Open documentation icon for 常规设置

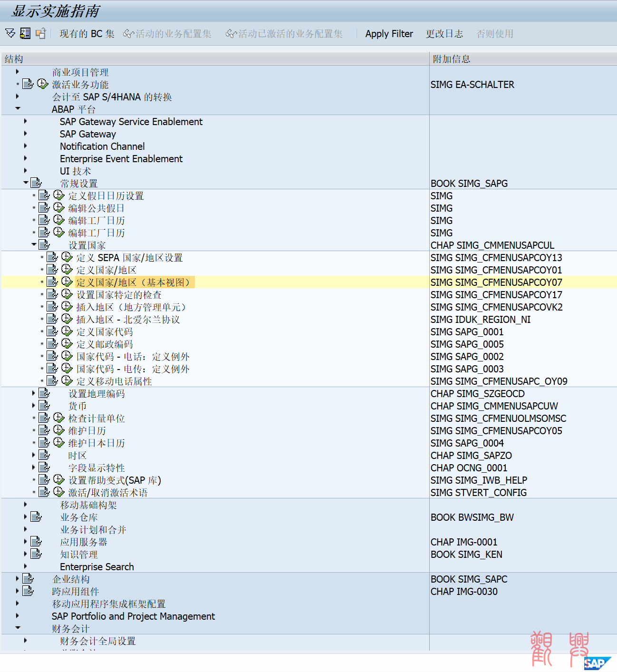point(36,183)
